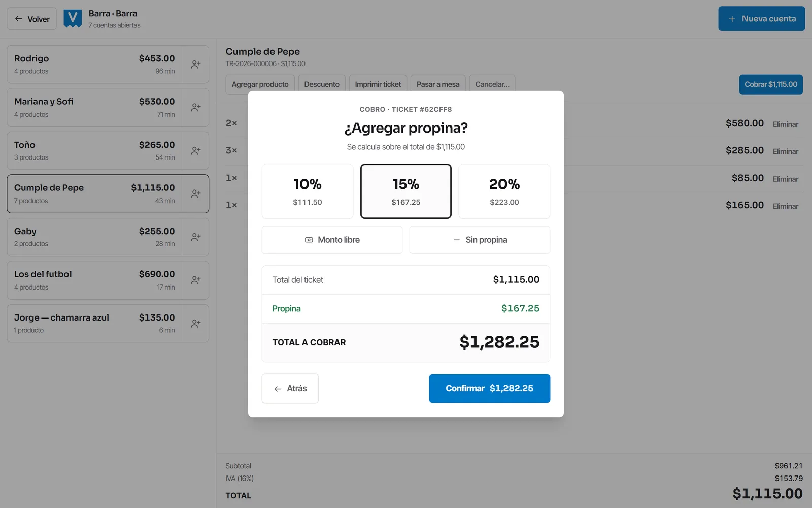Screen dimensions: 812x508
Task: Click the IVA (16%) label
Action: pos(240,479)
